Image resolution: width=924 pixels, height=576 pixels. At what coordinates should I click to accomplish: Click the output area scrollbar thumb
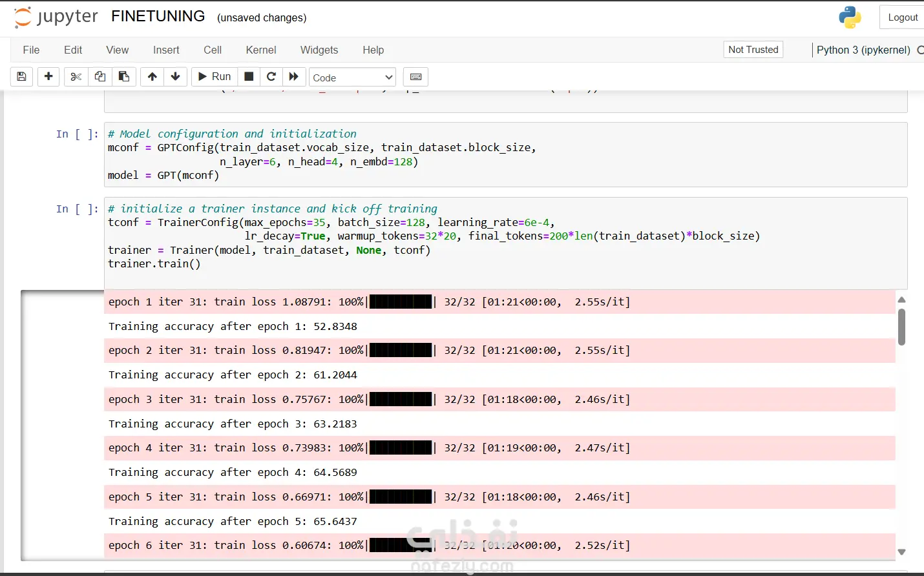(902, 327)
